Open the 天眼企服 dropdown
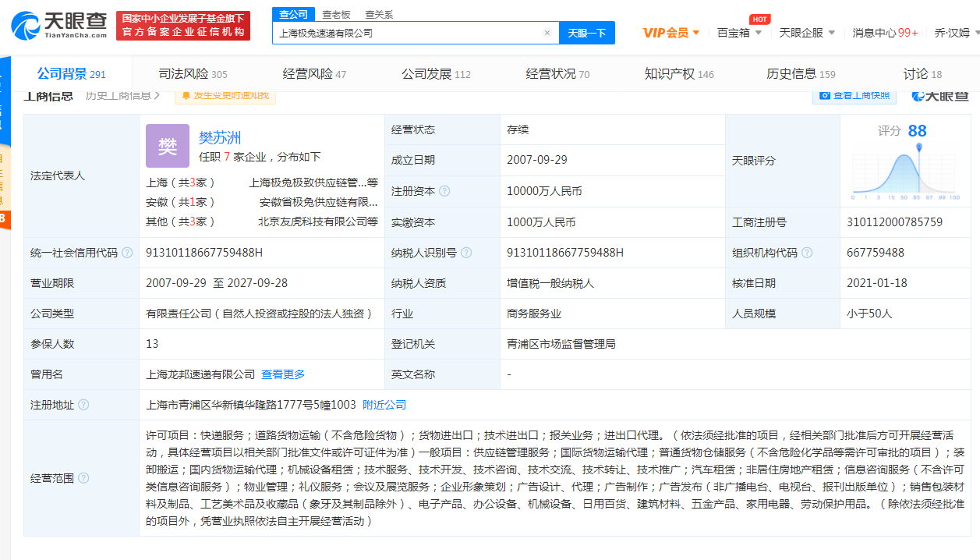980x560 pixels. (x=807, y=33)
